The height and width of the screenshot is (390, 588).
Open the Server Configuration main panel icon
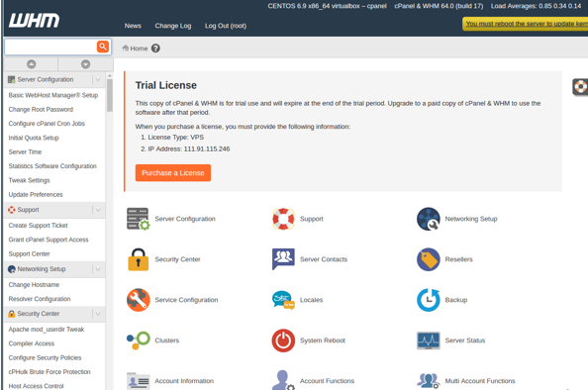click(x=138, y=219)
